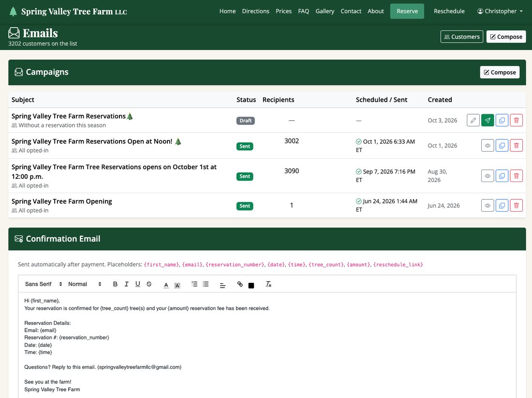Click Compose in the Emails header
Screen dimensions: 532x398
pos(506,37)
